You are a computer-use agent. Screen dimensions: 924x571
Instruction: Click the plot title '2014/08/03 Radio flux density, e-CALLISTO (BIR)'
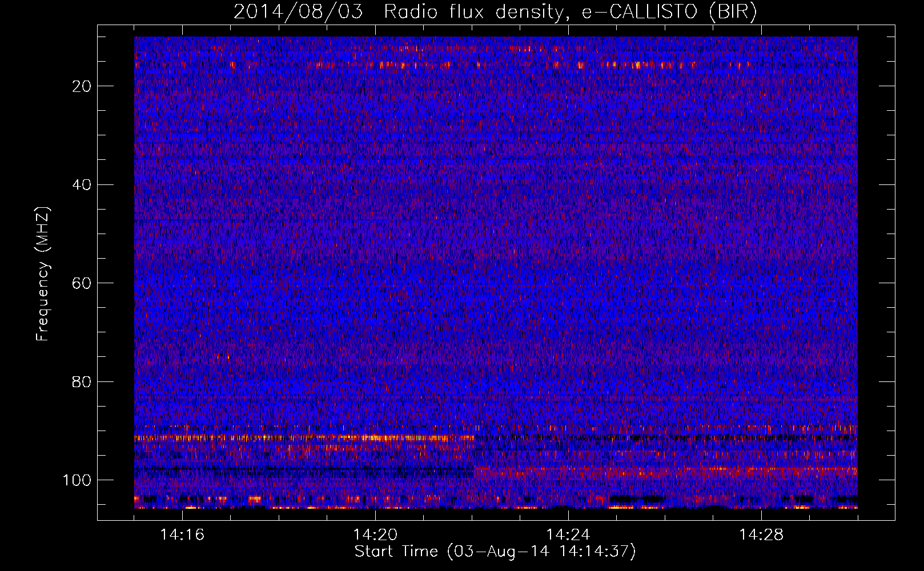pyautogui.click(x=495, y=12)
